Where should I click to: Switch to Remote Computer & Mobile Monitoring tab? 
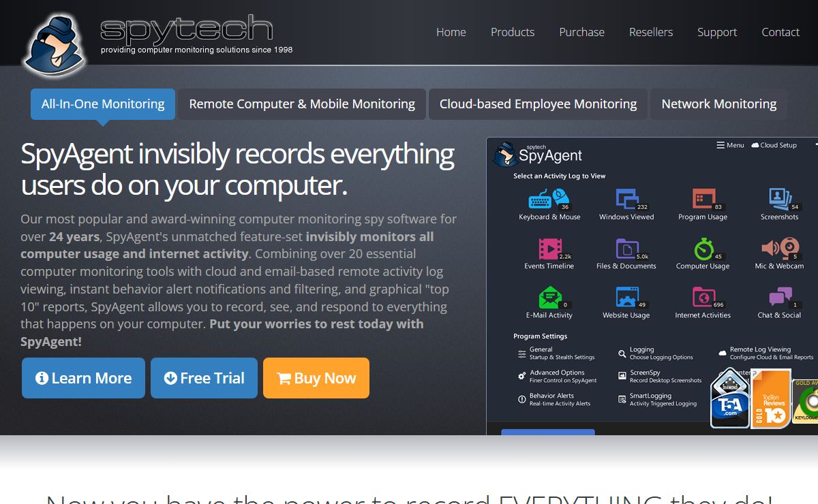pyautogui.click(x=302, y=104)
